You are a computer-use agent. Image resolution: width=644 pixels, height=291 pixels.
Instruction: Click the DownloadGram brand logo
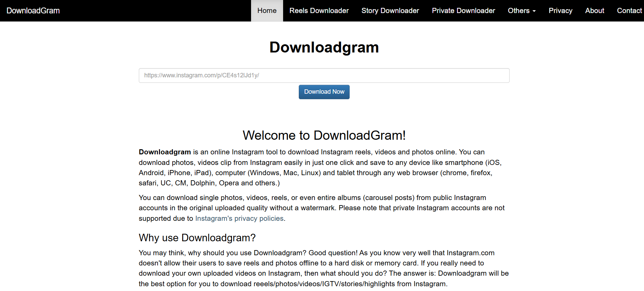click(x=33, y=11)
